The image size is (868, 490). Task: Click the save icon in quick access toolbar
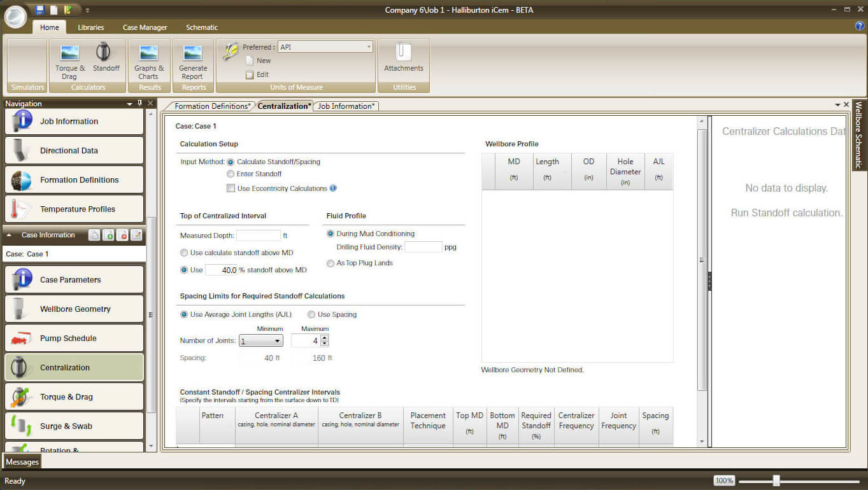tap(40, 10)
